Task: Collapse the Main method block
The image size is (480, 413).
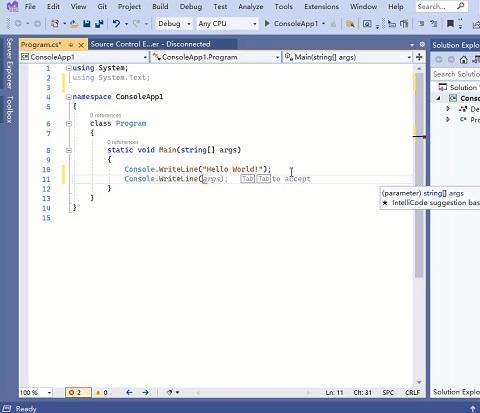Action: (x=69, y=150)
